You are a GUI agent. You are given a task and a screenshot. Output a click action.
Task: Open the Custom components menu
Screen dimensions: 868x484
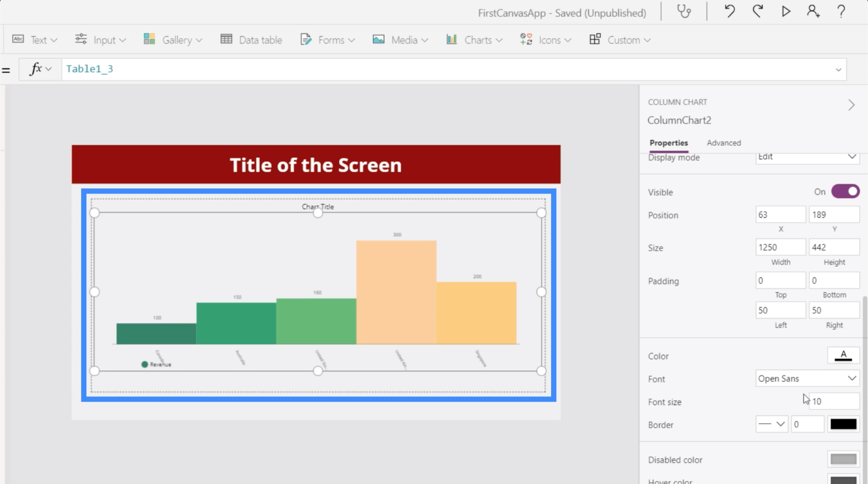[x=620, y=40]
